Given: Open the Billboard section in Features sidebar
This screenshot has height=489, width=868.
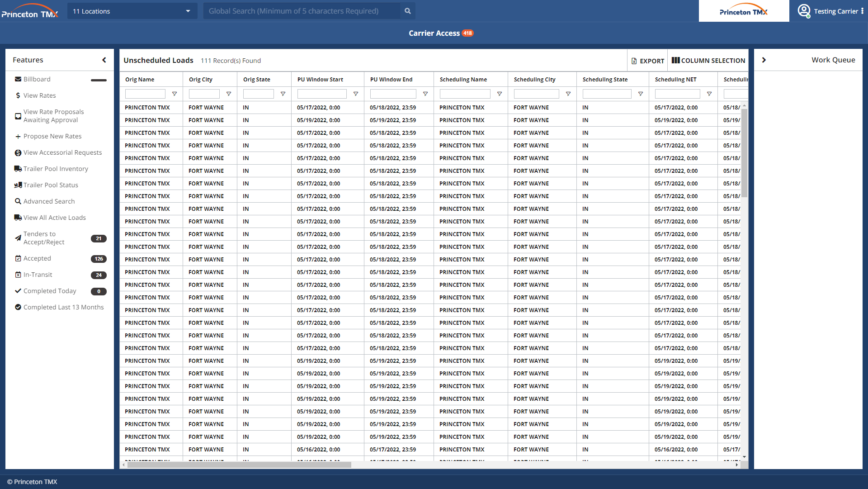Looking at the screenshot, I should pyautogui.click(x=37, y=79).
